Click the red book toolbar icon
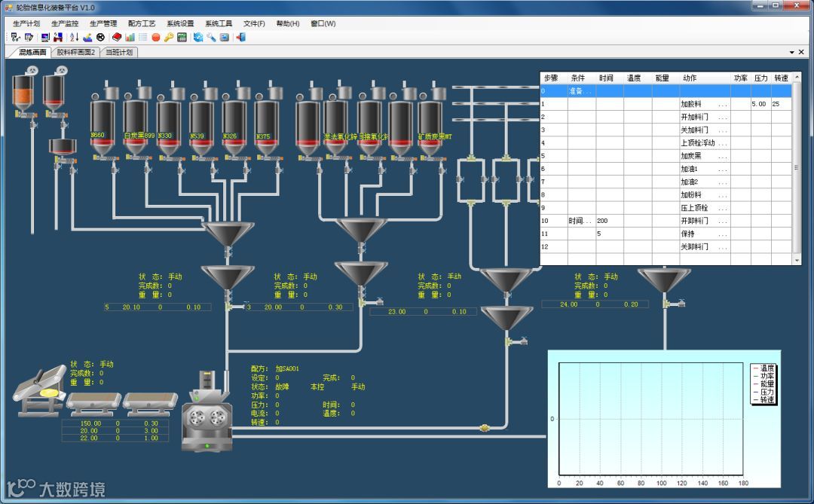The height and width of the screenshot is (504, 814). point(117,37)
